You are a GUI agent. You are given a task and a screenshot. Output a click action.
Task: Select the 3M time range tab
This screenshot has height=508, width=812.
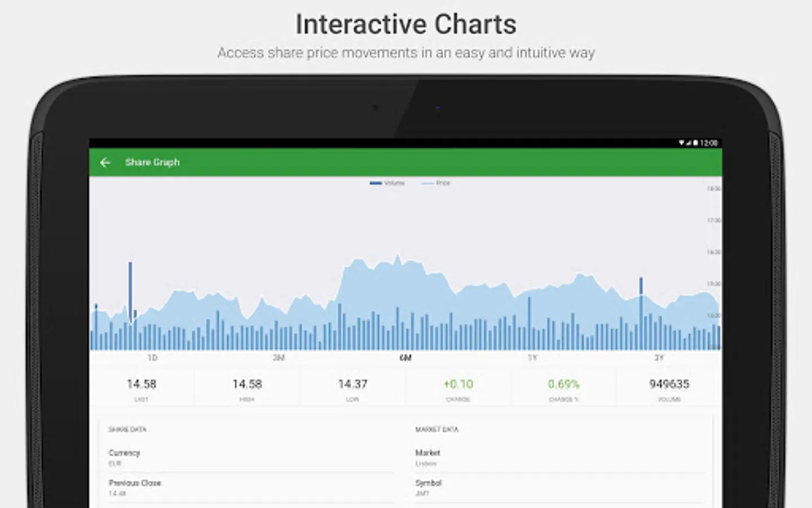(279, 358)
